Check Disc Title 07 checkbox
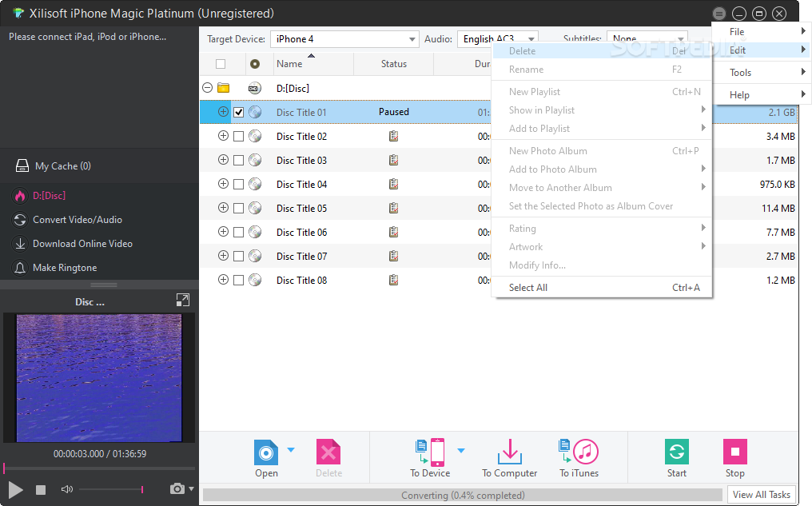 tap(238, 256)
